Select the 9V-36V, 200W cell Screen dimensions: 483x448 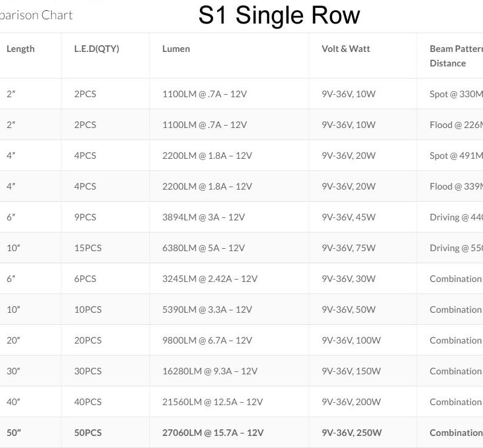point(351,402)
